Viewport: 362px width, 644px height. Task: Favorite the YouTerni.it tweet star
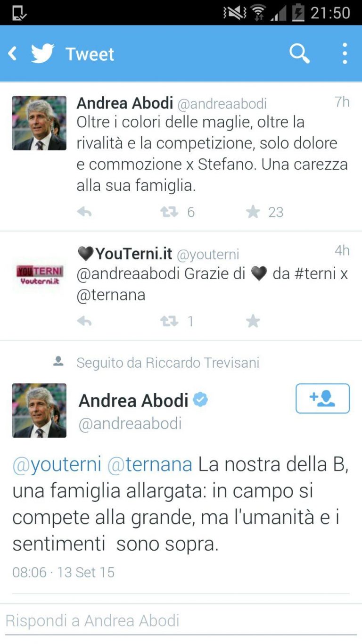point(253,322)
